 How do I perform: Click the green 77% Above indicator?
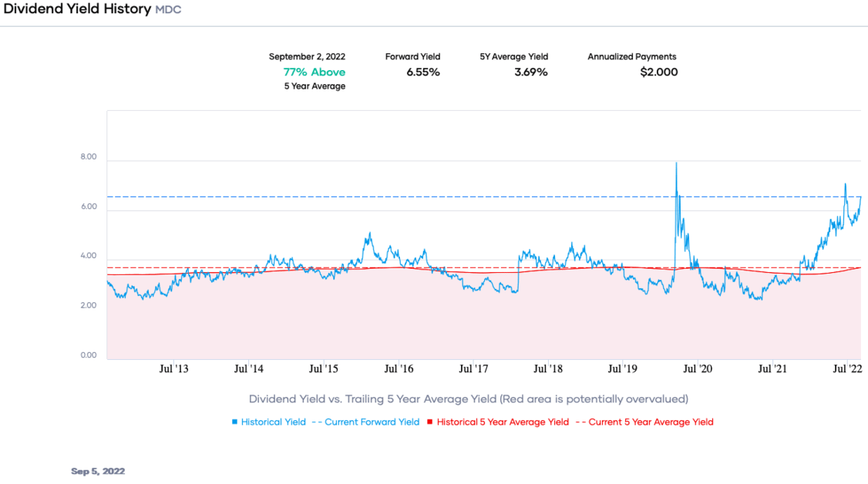coord(315,72)
